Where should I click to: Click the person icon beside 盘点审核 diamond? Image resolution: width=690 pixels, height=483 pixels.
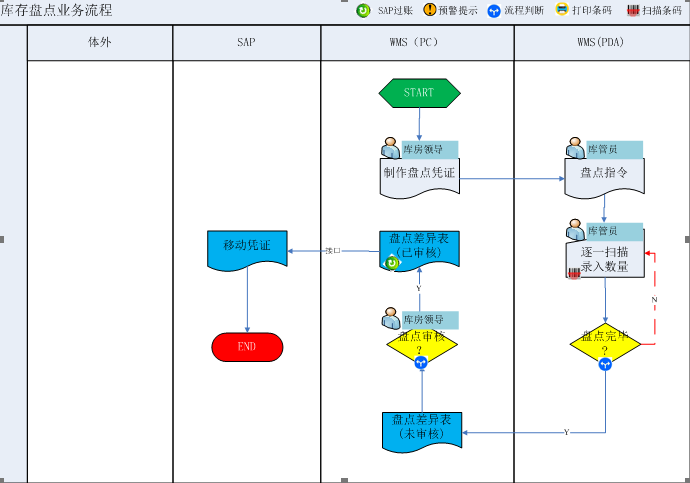pos(391,318)
